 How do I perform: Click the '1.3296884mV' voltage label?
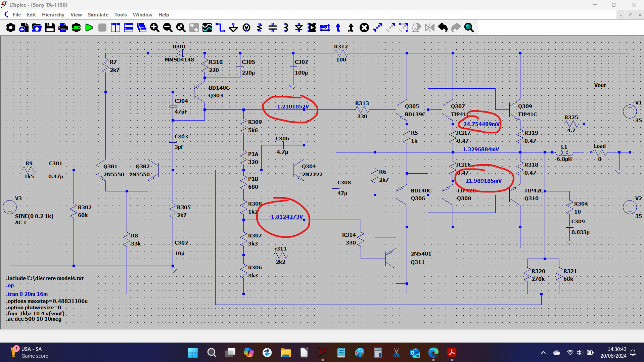click(481, 149)
